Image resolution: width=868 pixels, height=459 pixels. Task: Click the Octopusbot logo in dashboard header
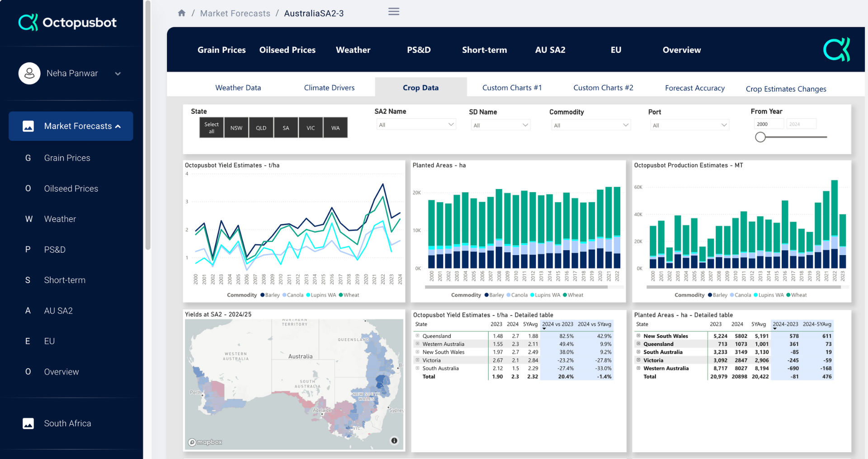coord(836,49)
